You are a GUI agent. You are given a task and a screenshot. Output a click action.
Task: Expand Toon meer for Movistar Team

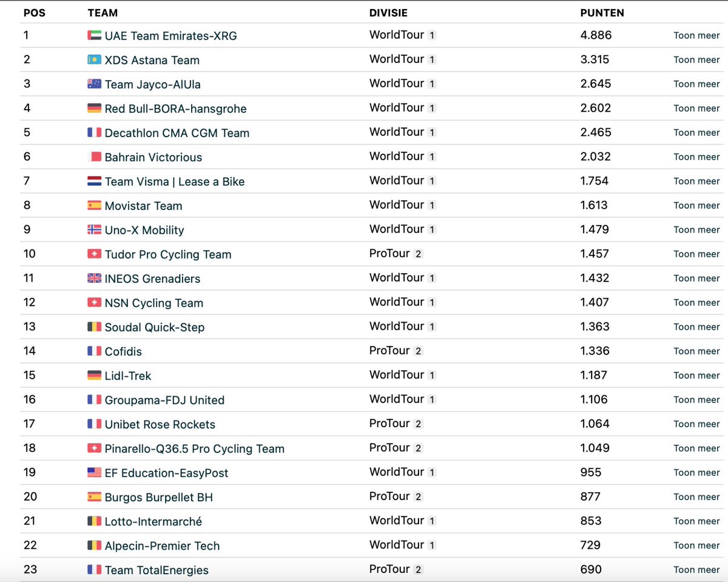pos(696,206)
